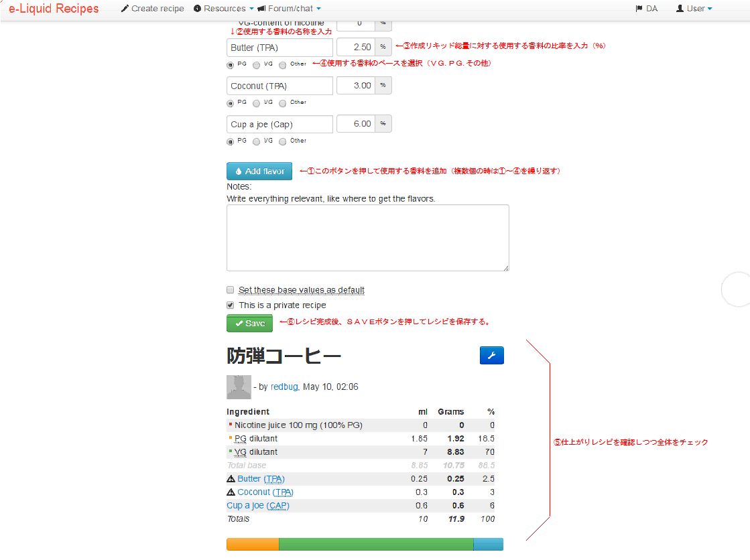750x560 pixels.
Task: Click the author avatar thumbnail
Action: [239, 387]
